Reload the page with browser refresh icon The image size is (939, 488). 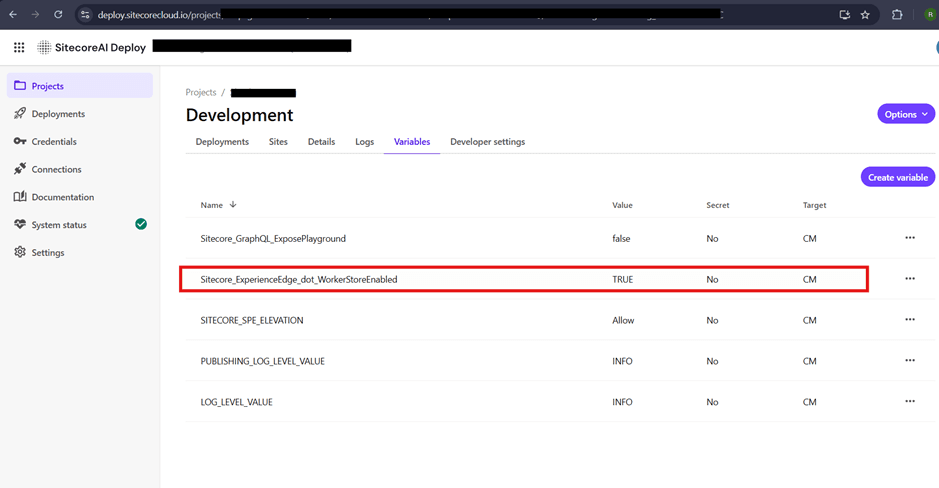(x=58, y=15)
